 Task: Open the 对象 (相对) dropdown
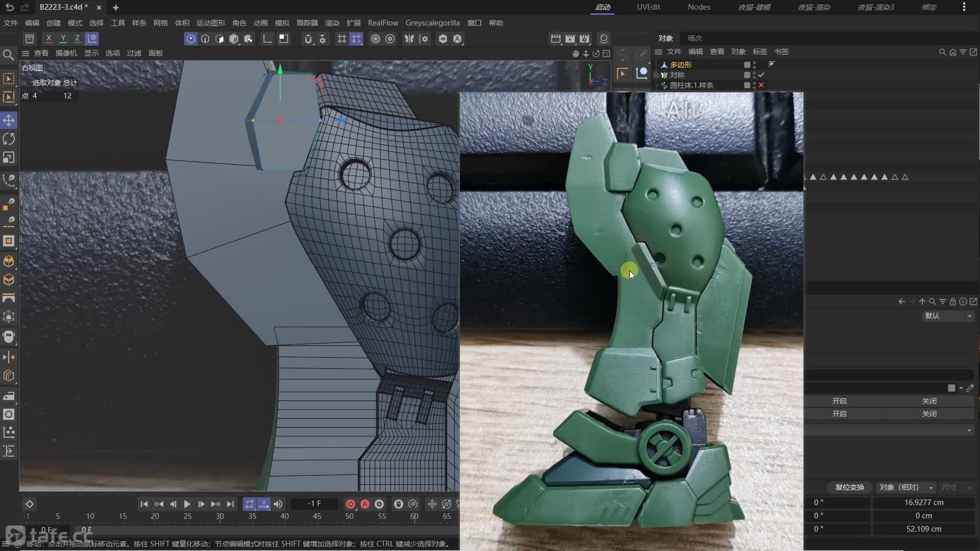click(x=906, y=487)
